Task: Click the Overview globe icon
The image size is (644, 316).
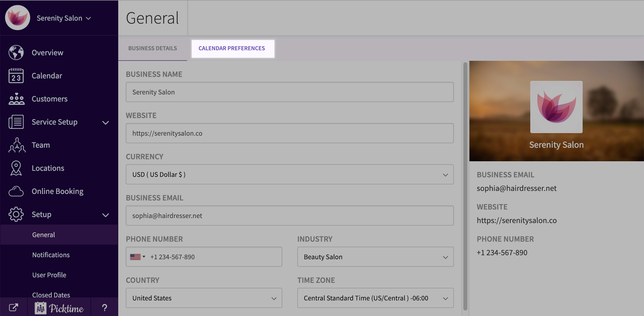Action: click(x=16, y=52)
